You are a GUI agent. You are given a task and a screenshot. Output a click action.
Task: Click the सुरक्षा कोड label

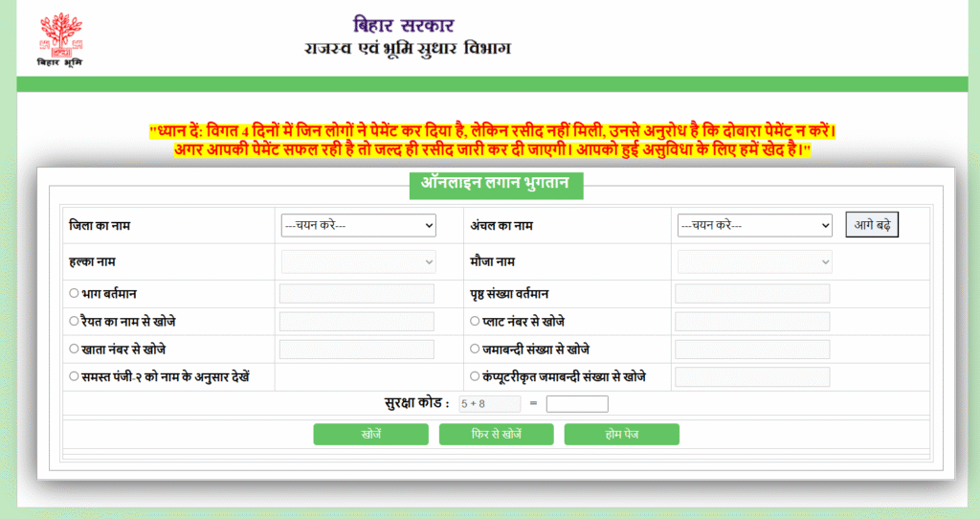coord(417,403)
